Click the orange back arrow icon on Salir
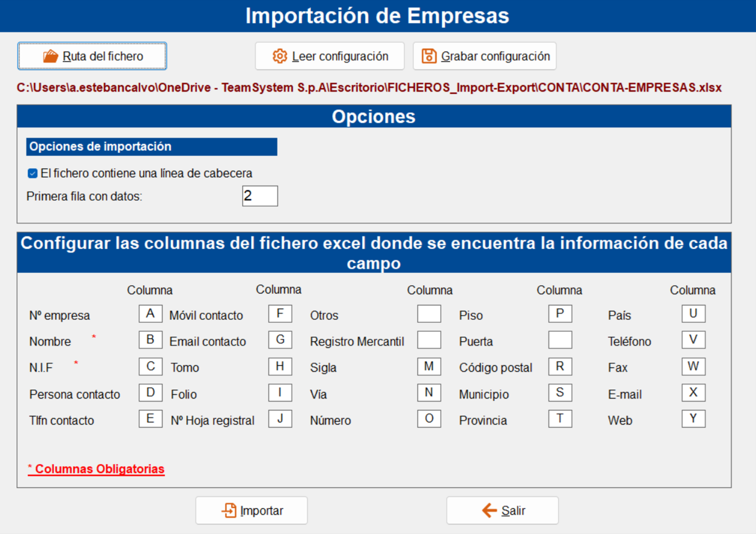This screenshot has width=756, height=534. pyautogui.click(x=489, y=510)
